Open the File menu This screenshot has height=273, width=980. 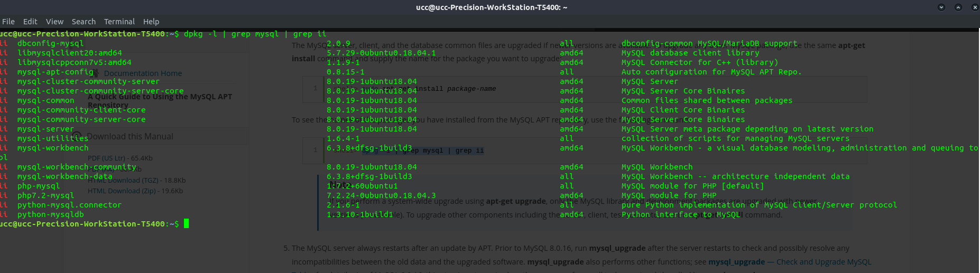tap(8, 22)
